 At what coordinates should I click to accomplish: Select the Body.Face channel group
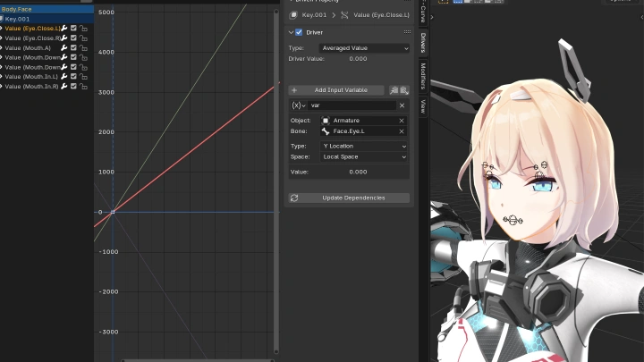click(47, 9)
